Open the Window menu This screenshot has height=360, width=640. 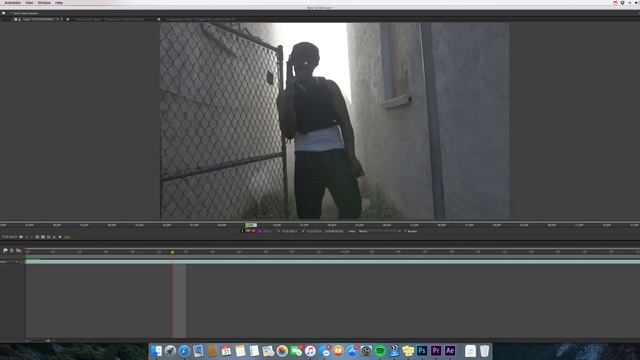[x=44, y=2]
